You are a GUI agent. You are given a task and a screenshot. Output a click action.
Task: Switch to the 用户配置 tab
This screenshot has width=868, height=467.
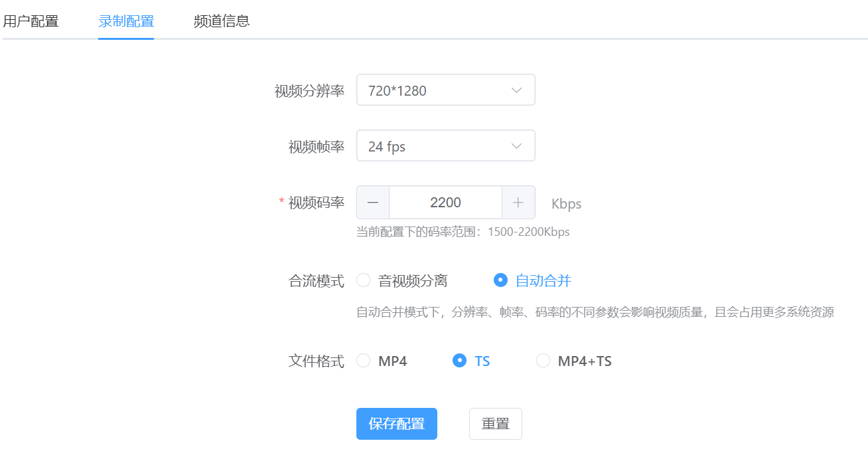(31, 21)
